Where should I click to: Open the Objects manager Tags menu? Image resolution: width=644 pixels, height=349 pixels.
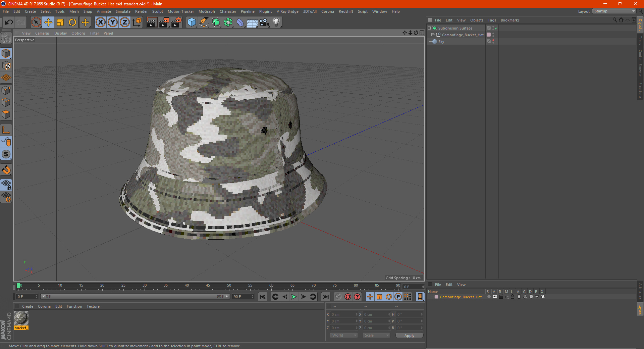point(492,20)
